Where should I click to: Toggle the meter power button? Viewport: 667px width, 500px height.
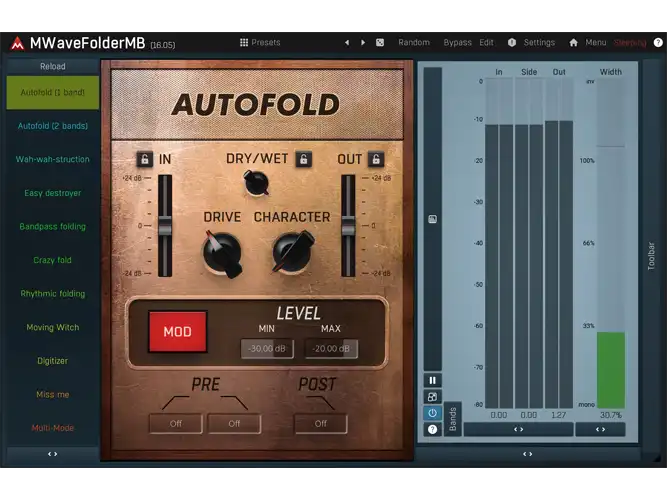433,413
